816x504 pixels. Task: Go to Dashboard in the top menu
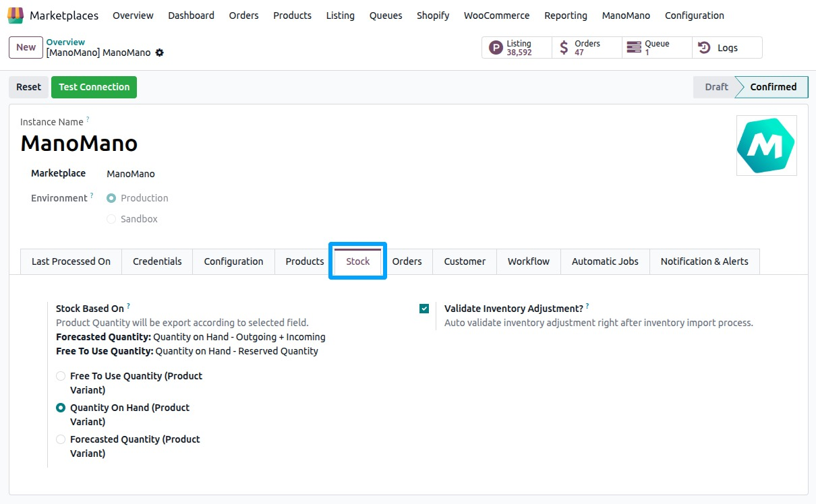[x=192, y=15]
